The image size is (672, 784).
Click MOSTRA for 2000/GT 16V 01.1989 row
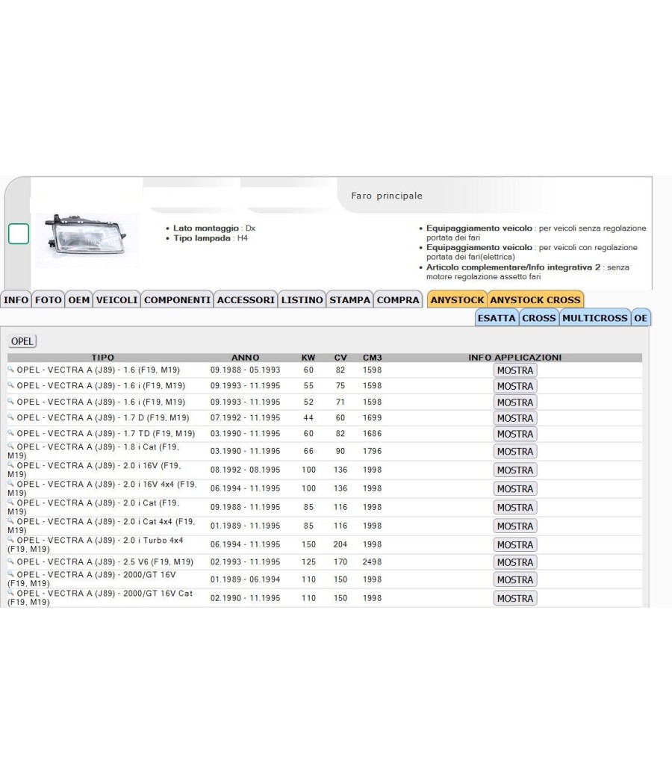(515, 579)
